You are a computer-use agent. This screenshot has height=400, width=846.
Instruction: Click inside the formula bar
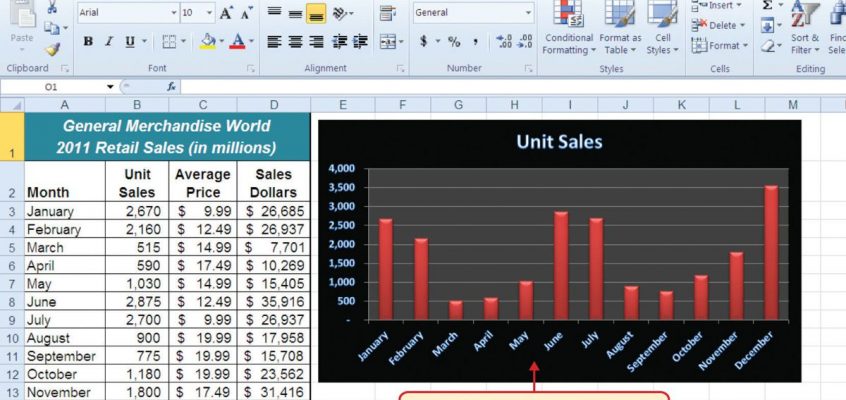click(x=513, y=86)
